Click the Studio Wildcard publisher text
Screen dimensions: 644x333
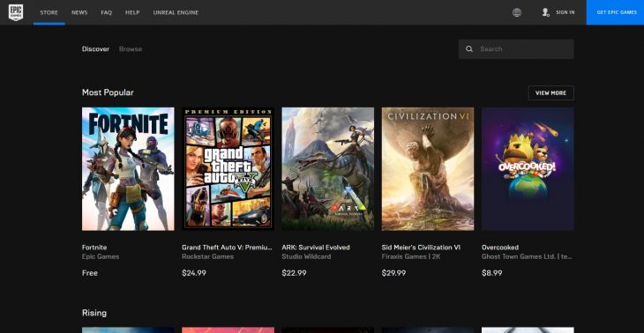[x=306, y=256]
